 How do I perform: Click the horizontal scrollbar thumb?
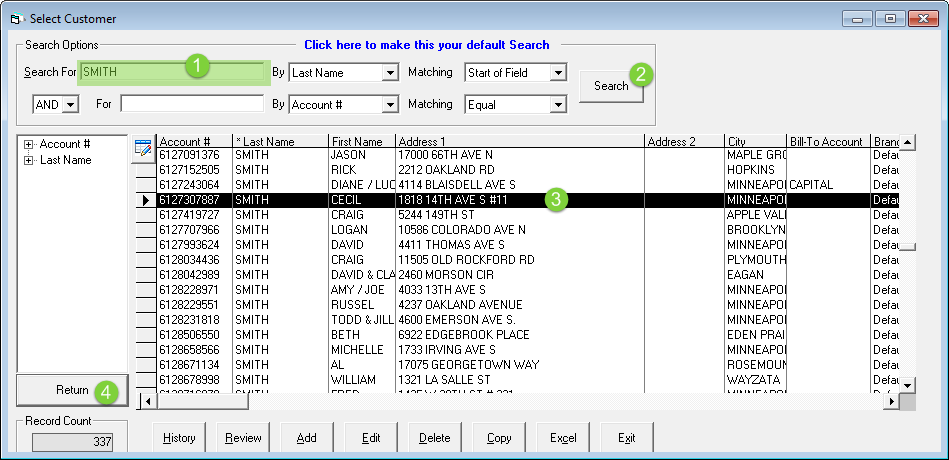tap(202, 401)
